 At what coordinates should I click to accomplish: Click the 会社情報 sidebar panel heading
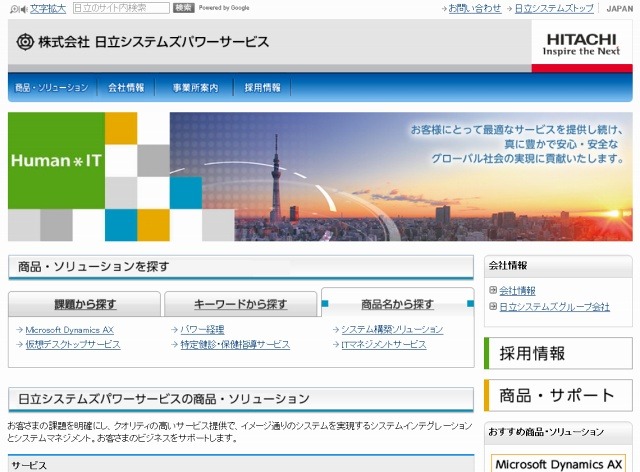[508, 266]
